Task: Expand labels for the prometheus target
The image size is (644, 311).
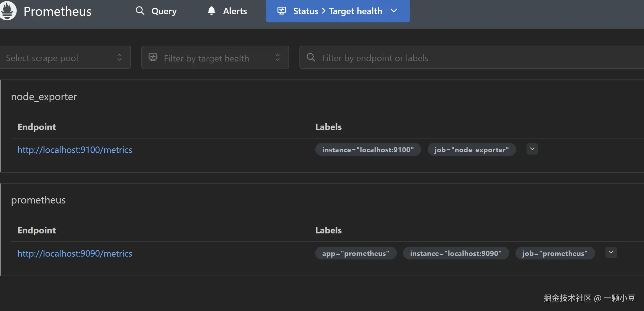Action: point(611,253)
